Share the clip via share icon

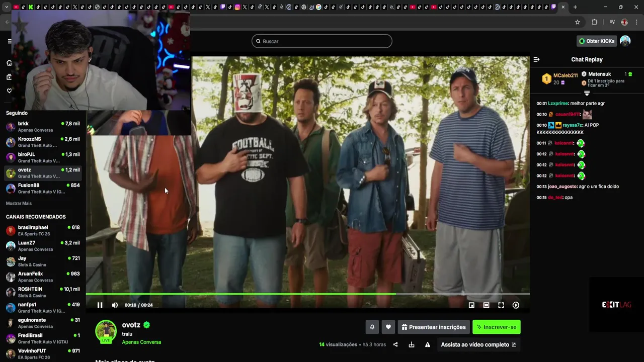(x=395, y=345)
